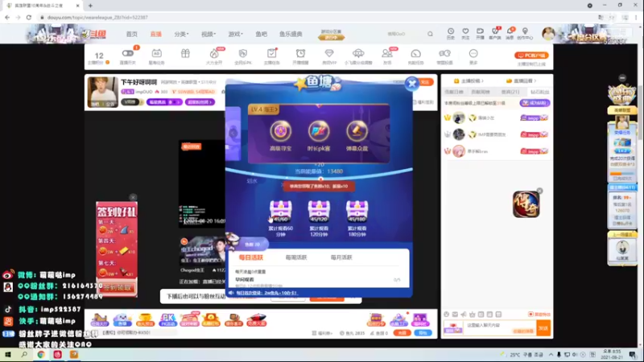The width and height of the screenshot is (644, 362).
Task: Claim the 45/120 minute treasure chest
Action: pyautogui.click(x=319, y=211)
